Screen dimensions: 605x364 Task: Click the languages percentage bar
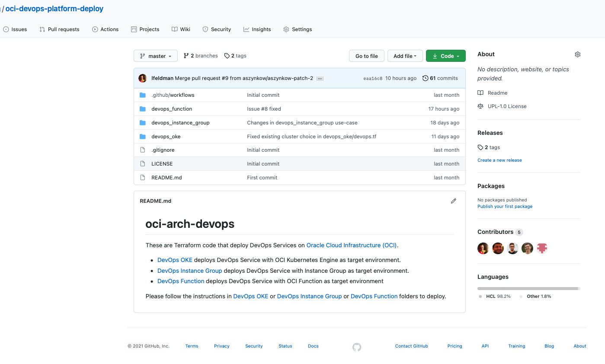(x=529, y=288)
